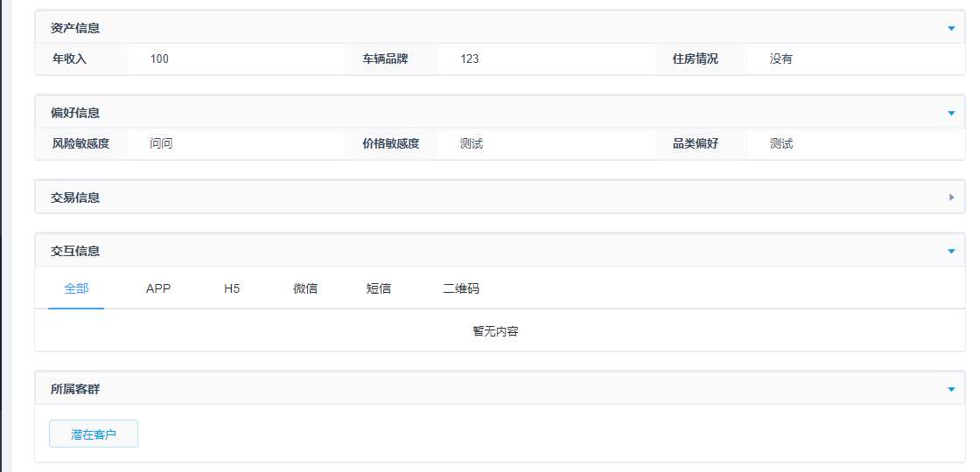Open the H5 tab
The width and height of the screenshot is (980, 472).
coord(232,288)
